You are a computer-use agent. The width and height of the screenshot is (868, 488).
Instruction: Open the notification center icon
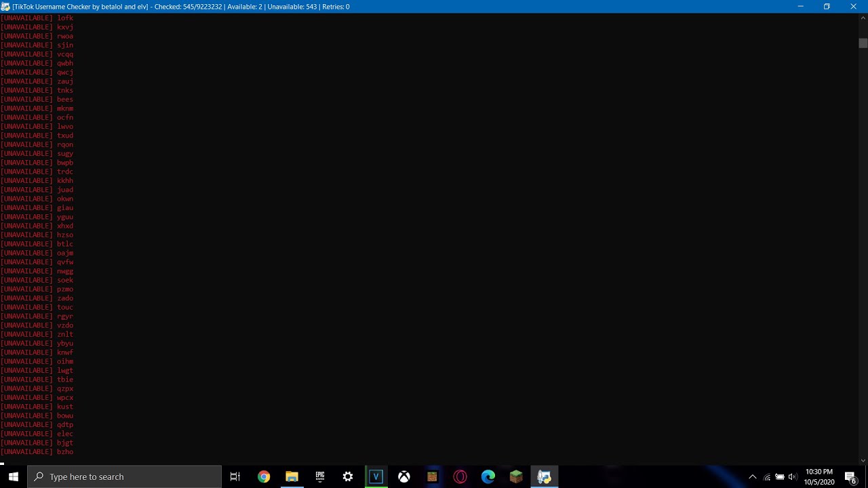850,477
